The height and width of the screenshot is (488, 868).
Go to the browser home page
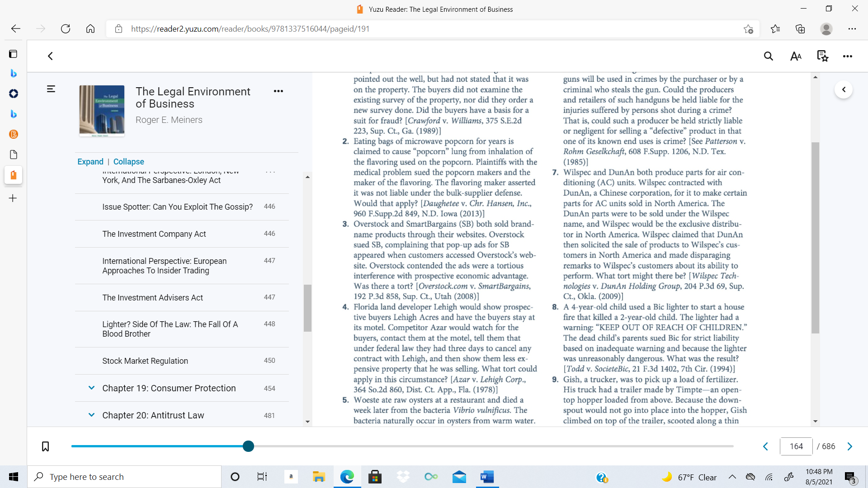pyautogui.click(x=90, y=29)
